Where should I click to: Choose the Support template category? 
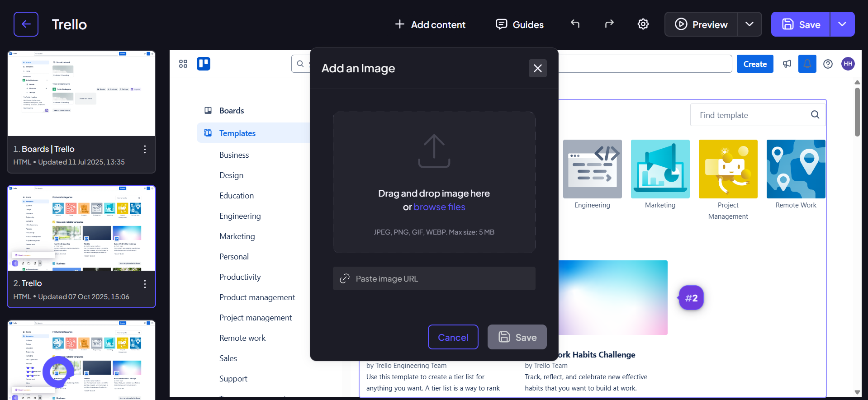click(x=233, y=379)
